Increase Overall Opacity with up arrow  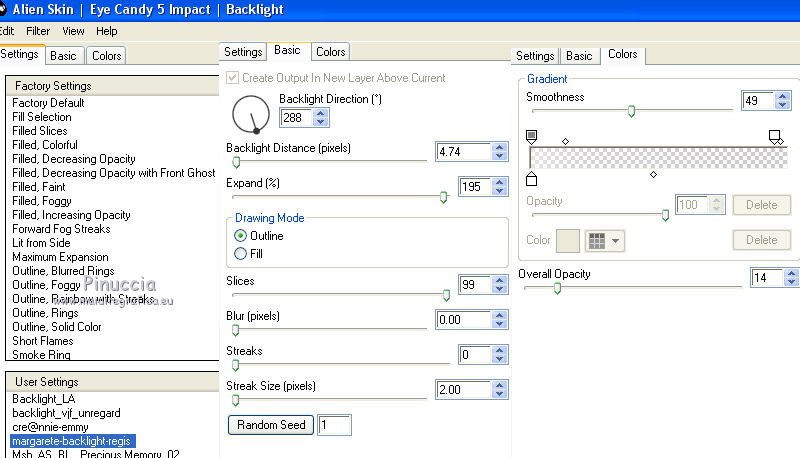point(791,273)
